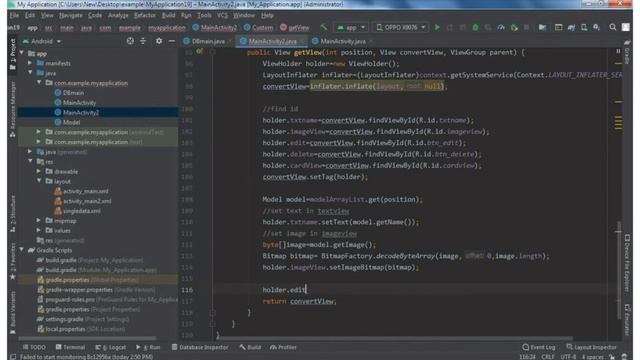This screenshot has height=360, width=640.
Task: Expand the values folder
Action: click(x=39, y=230)
